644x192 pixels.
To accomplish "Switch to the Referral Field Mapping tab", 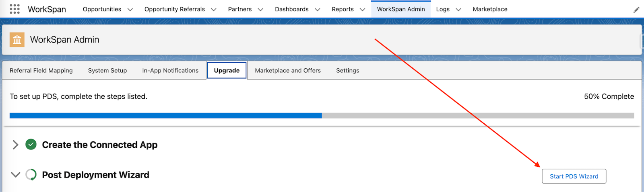I will (41, 70).
